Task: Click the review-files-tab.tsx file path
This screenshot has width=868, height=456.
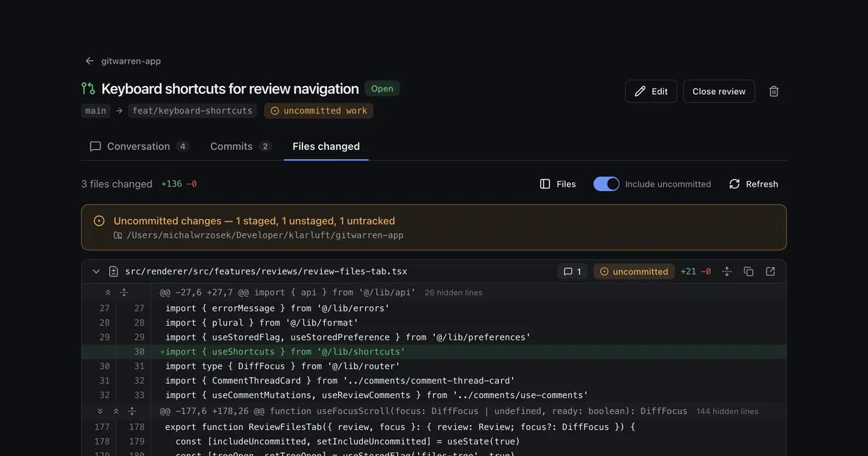Action: pyautogui.click(x=266, y=271)
